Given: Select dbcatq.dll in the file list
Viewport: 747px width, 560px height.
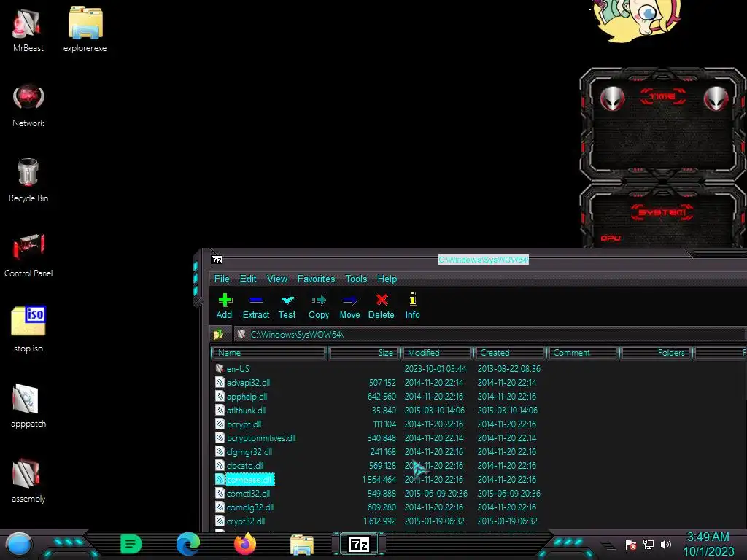Looking at the screenshot, I should [479, 465].
